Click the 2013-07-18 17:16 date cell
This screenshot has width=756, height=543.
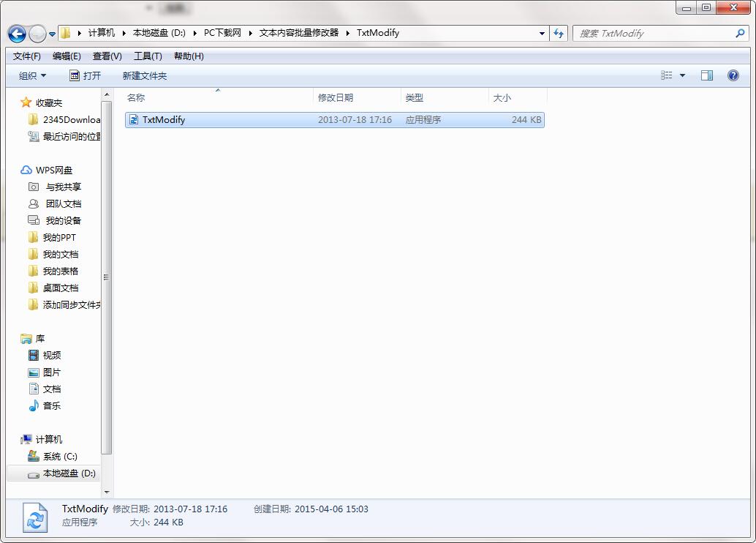355,120
